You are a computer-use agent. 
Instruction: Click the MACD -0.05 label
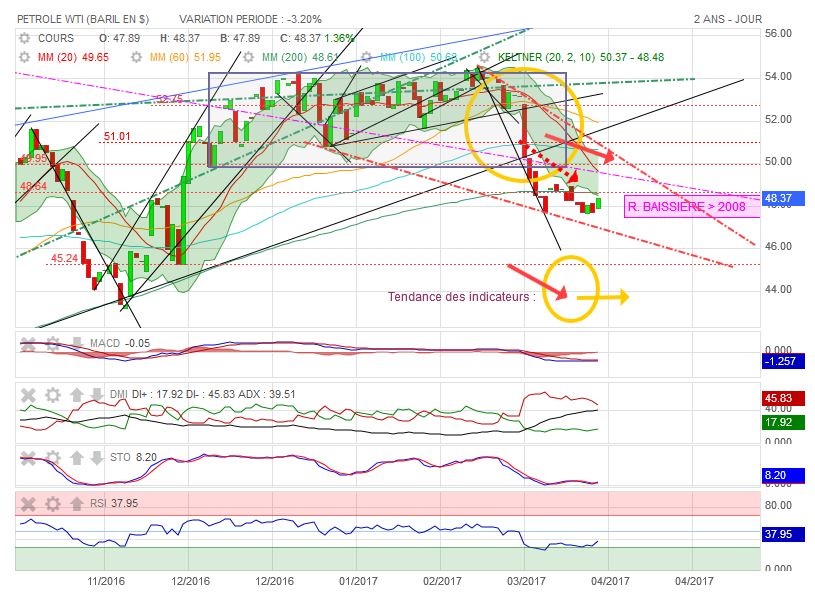click(120, 343)
